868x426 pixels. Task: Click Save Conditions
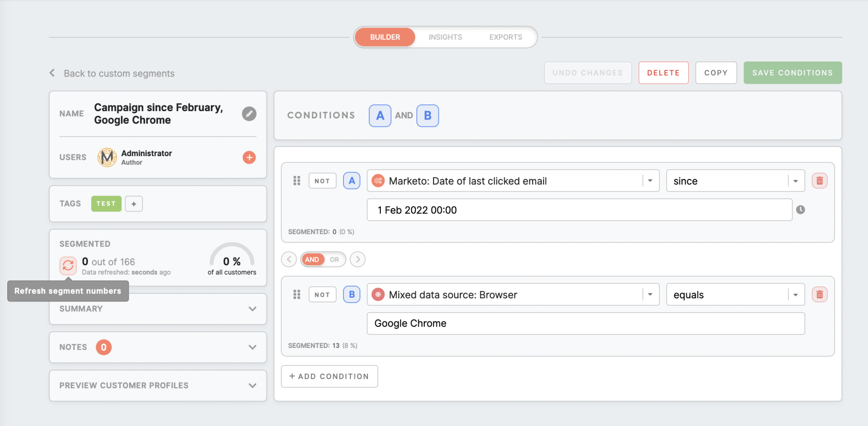pyautogui.click(x=793, y=73)
